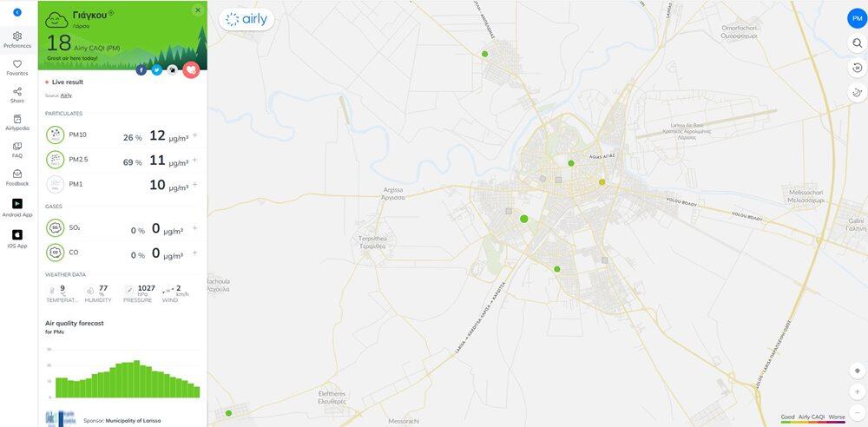This screenshot has height=427, width=868.
Task: Share result on Facebook
Action: pos(141,70)
